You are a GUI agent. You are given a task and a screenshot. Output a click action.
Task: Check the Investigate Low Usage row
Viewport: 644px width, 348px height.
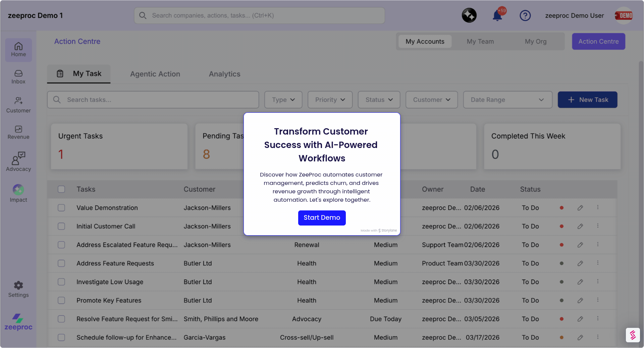coord(61,282)
